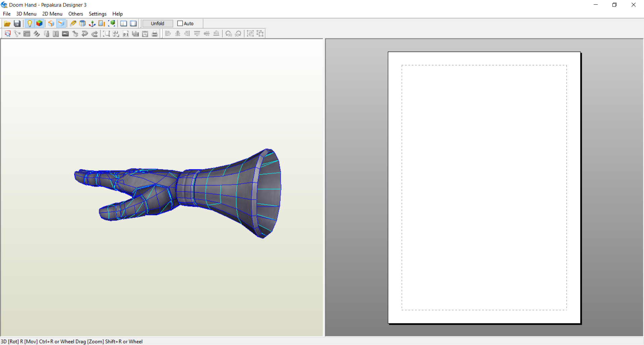Align selected parts to right edge
The image size is (644, 345).
[187, 33]
